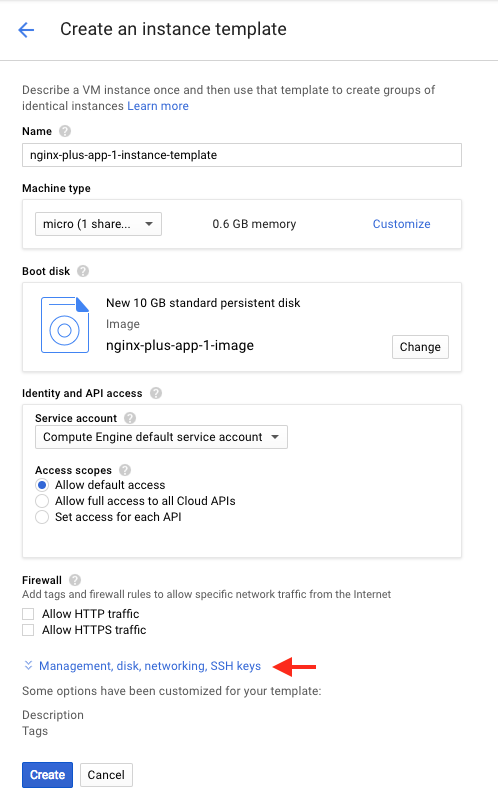498x798 pixels.
Task: Click the Customize link
Action: (x=401, y=224)
